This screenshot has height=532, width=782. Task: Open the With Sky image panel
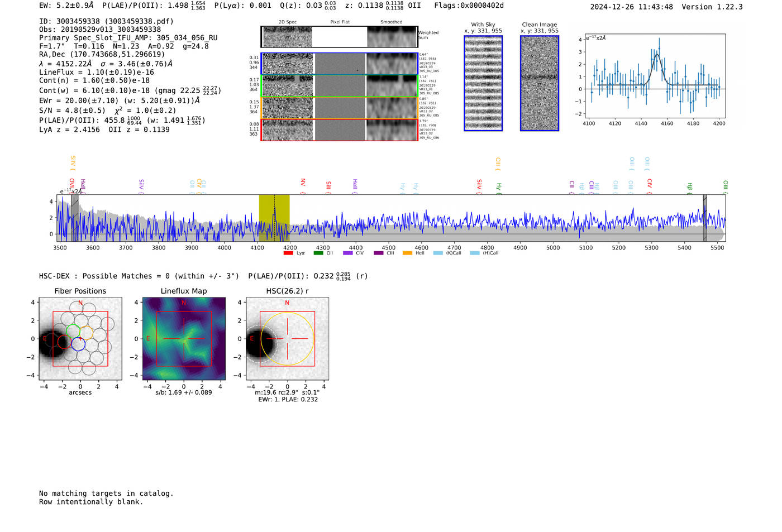pos(483,83)
